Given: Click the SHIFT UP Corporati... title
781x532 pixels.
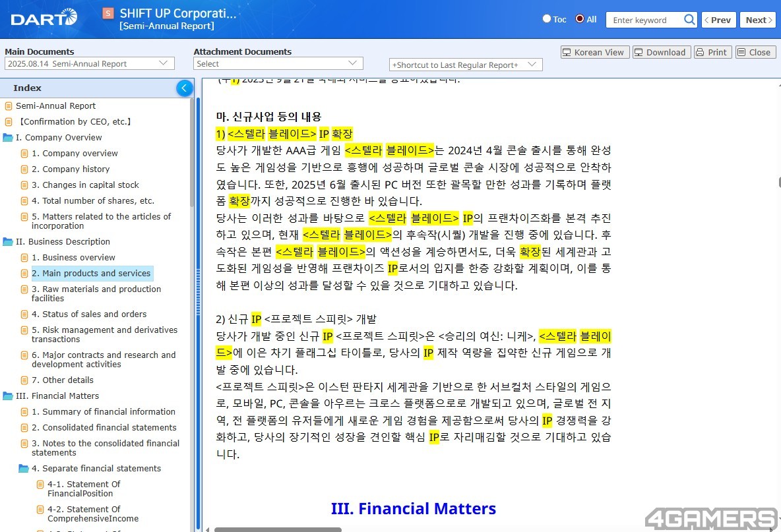Looking at the screenshot, I should pyautogui.click(x=178, y=13).
